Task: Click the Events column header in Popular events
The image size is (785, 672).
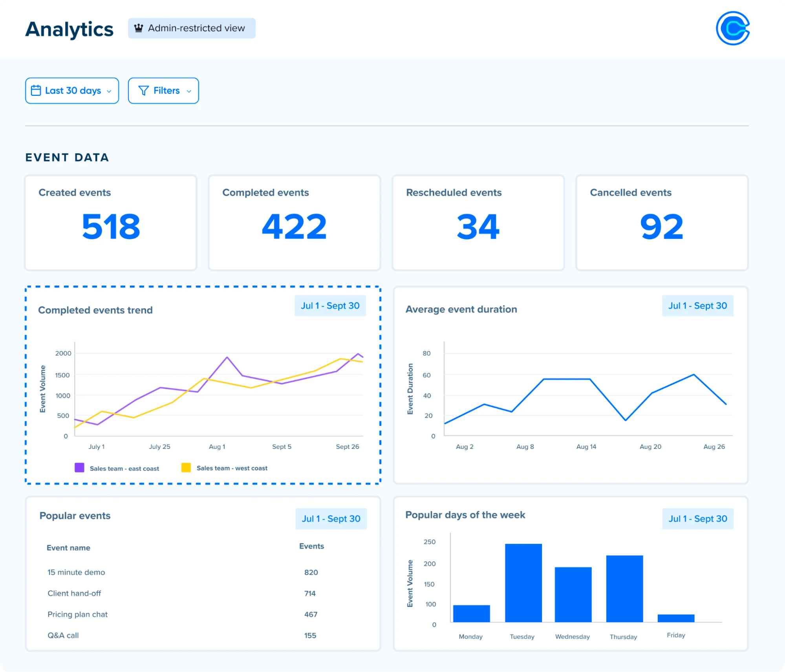Action: click(x=311, y=546)
